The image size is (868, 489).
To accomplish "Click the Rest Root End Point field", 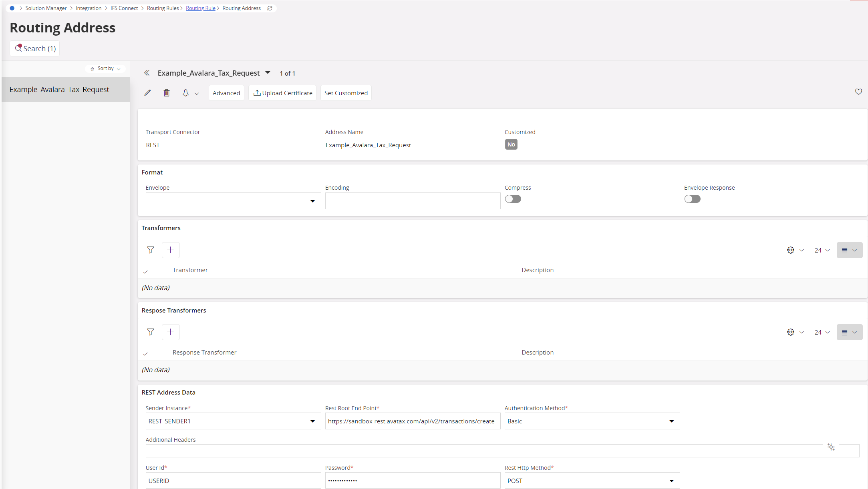I will coord(413,421).
